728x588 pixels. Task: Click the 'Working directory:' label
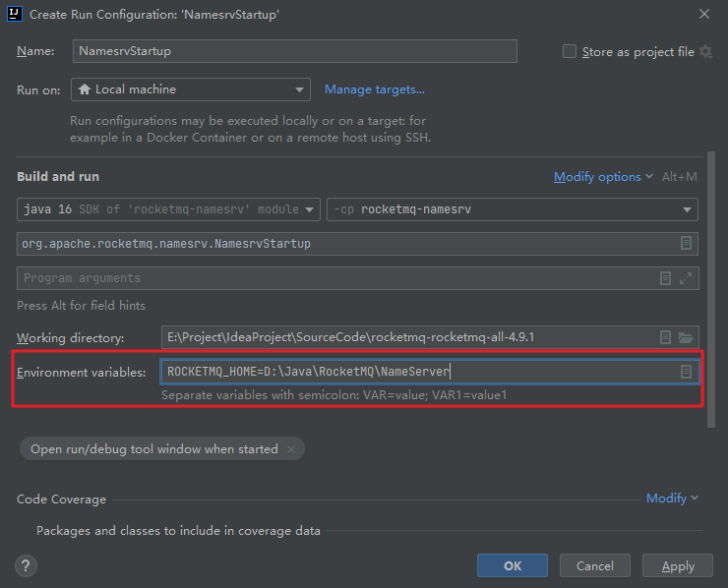(71, 338)
